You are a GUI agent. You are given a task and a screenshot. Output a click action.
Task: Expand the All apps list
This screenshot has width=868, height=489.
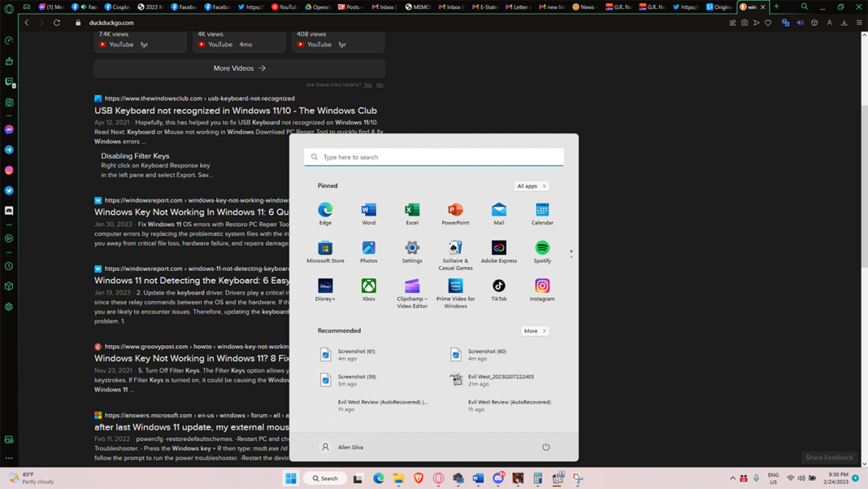[531, 186]
